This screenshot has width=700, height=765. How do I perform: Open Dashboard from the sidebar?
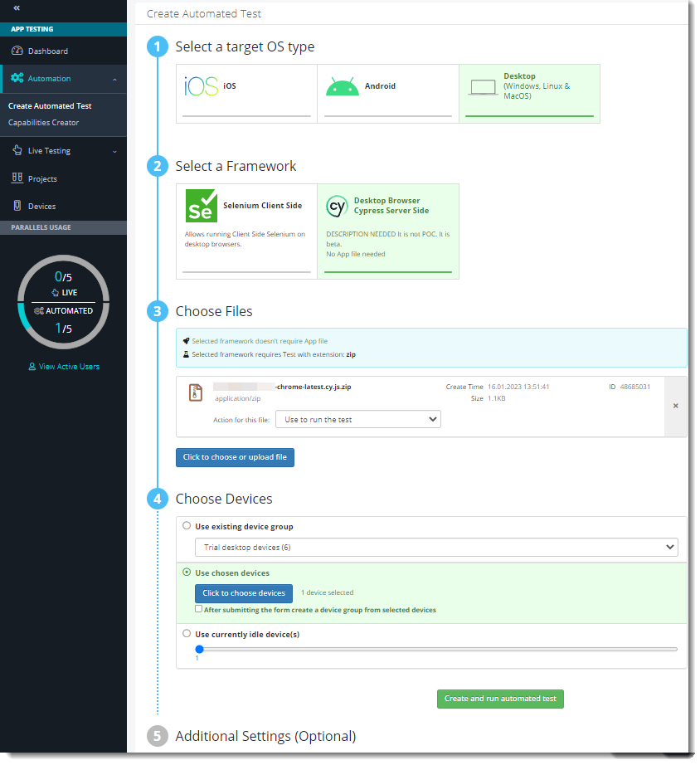point(47,51)
